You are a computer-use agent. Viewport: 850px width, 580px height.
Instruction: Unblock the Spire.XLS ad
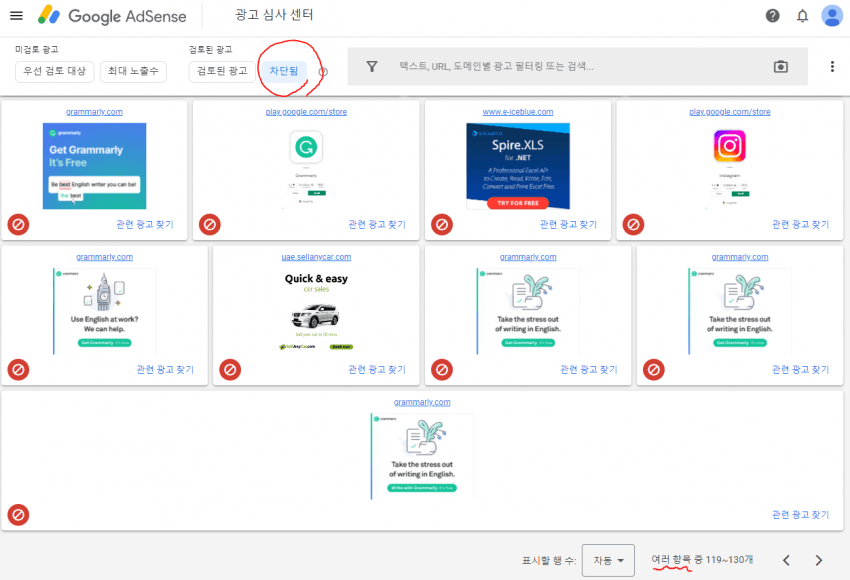[x=442, y=224]
